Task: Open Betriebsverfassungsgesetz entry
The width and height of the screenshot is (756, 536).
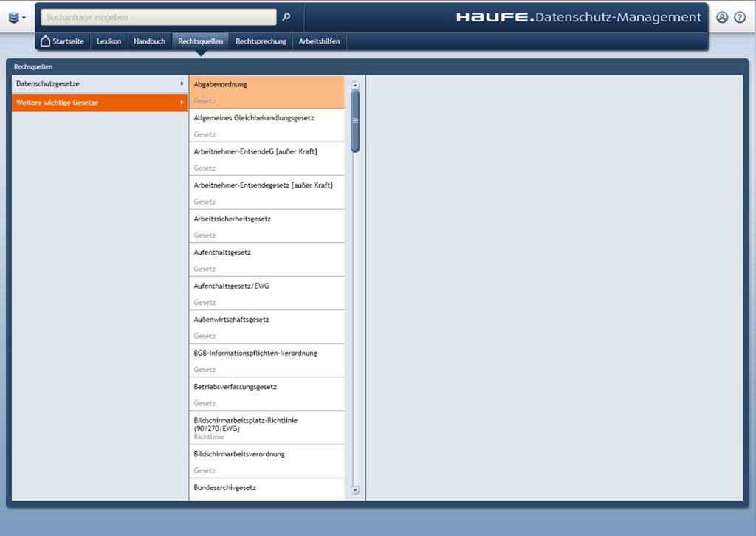Action: tap(267, 394)
